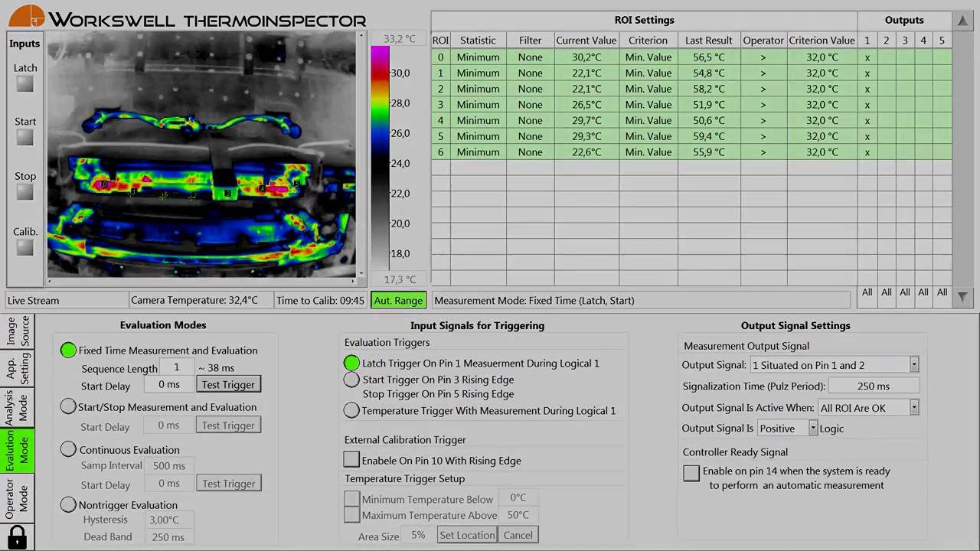Click the Minimum Temperature Below 0°C field

point(518,498)
